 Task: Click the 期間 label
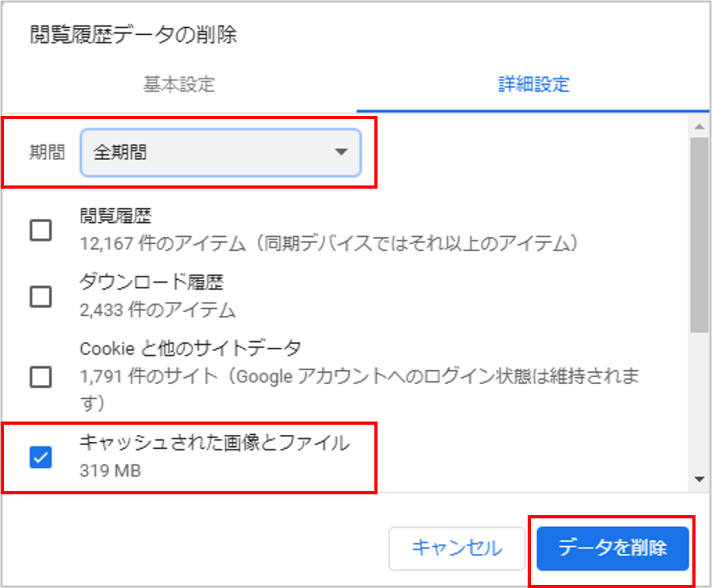click(48, 152)
